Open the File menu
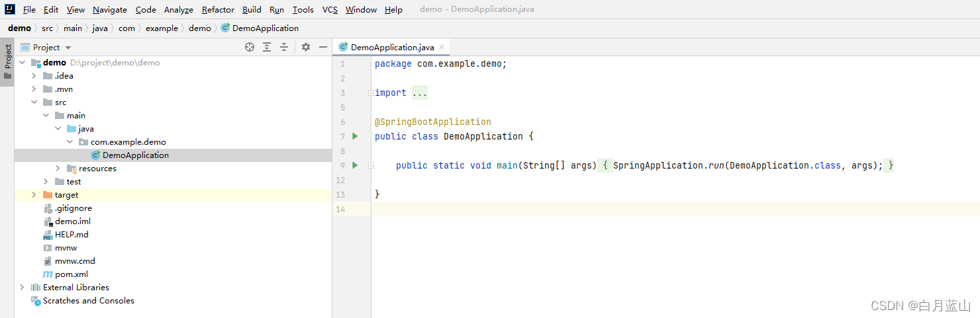Image resolution: width=980 pixels, height=318 pixels. click(x=29, y=9)
